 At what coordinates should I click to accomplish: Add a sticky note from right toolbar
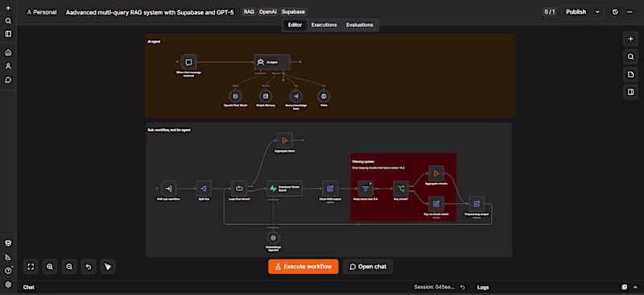coord(630,74)
